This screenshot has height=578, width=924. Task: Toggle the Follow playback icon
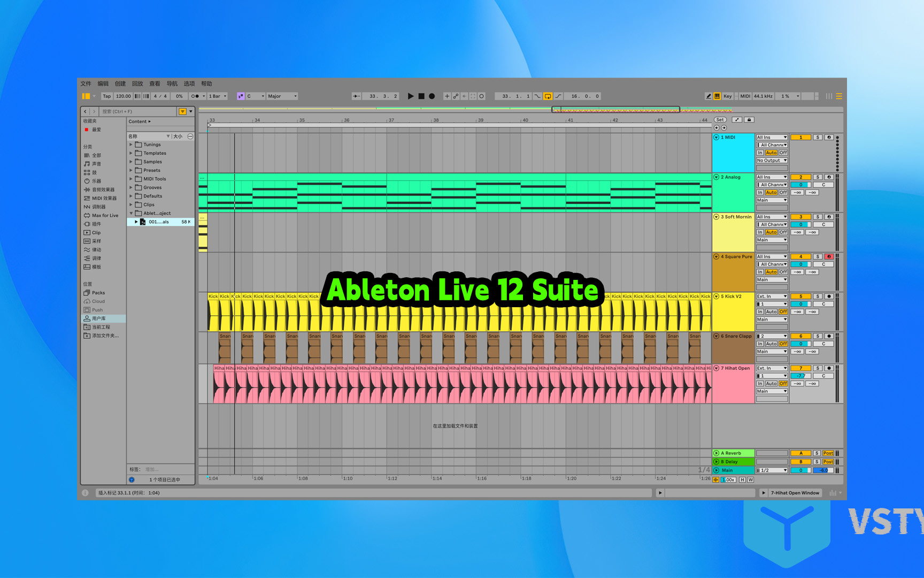click(356, 96)
